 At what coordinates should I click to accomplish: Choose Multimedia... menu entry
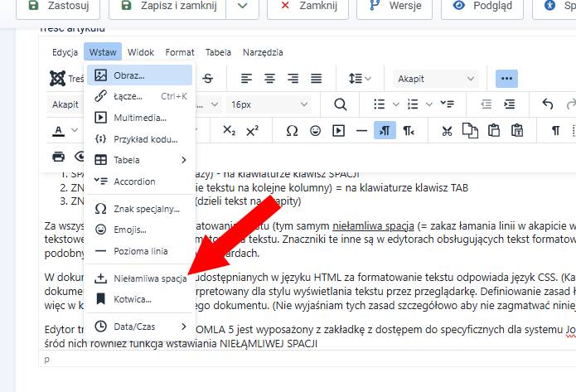pos(139,118)
